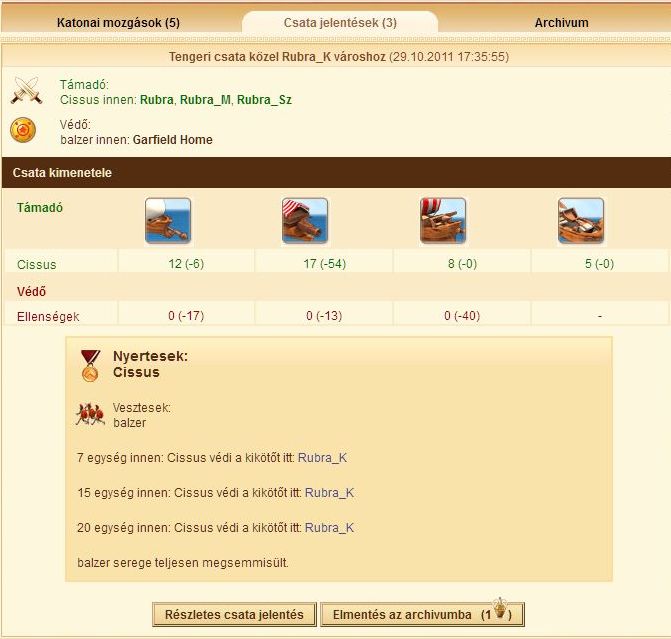Open the Részletes csata jelentés report
This screenshot has height=639, width=671.
tap(234, 614)
